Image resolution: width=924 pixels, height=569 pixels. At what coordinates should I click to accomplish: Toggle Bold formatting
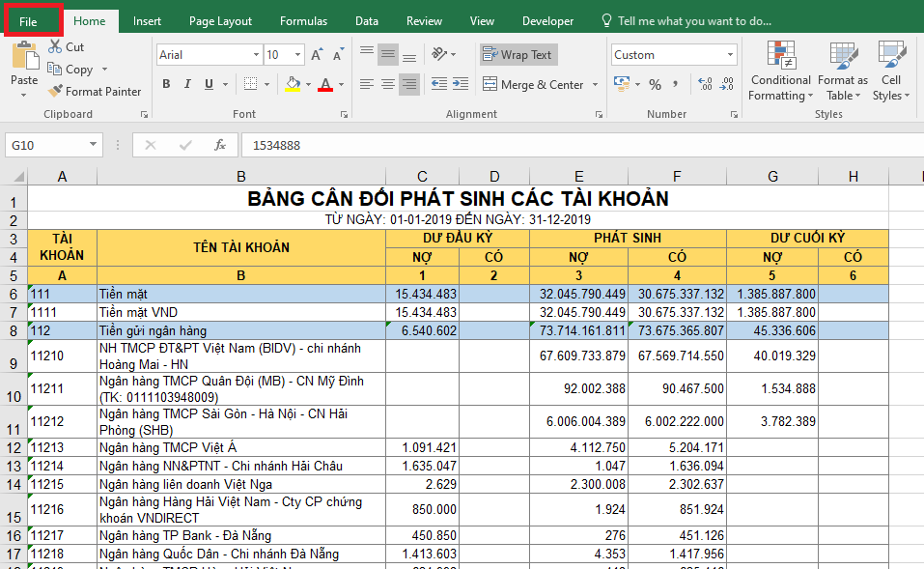point(166,84)
